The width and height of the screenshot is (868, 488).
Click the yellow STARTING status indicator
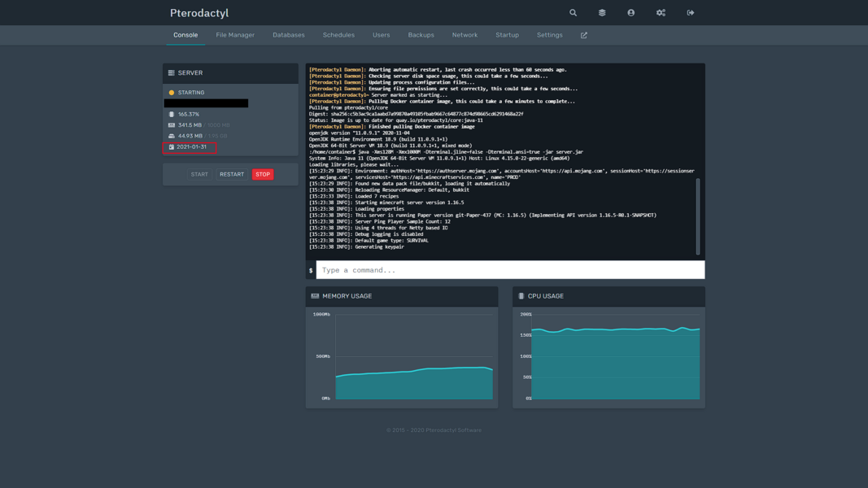pos(172,93)
